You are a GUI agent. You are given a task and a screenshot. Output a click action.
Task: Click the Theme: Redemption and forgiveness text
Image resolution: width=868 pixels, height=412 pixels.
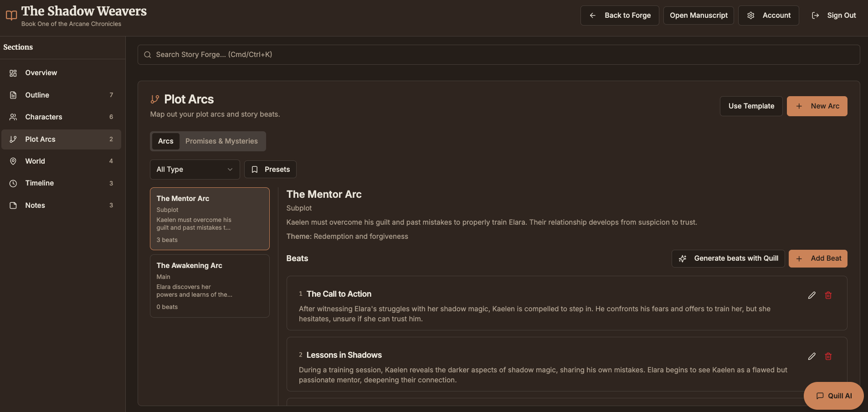coord(347,237)
